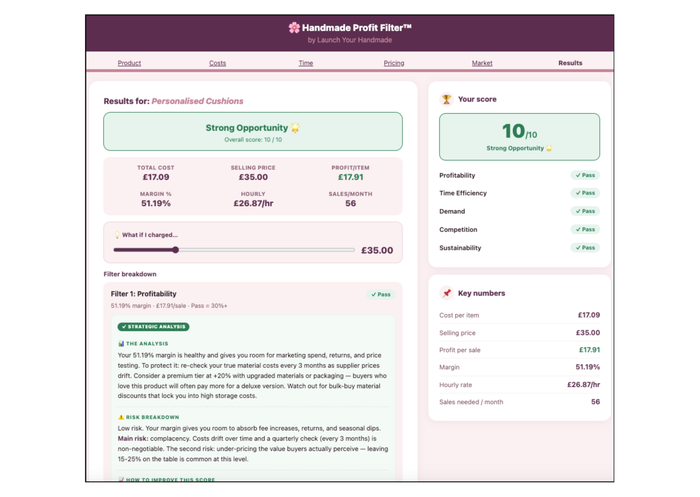The height and width of the screenshot is (497, 700).
Task: Open the Product tab
Action: click(129, 63)
